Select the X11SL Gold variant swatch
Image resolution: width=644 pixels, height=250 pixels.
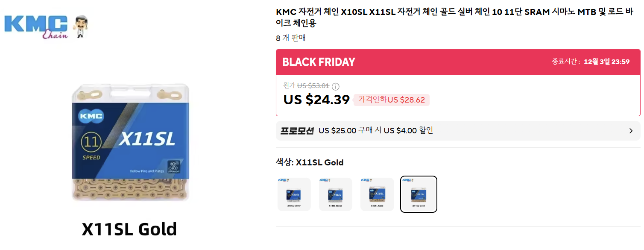click(x=419, y=194)
